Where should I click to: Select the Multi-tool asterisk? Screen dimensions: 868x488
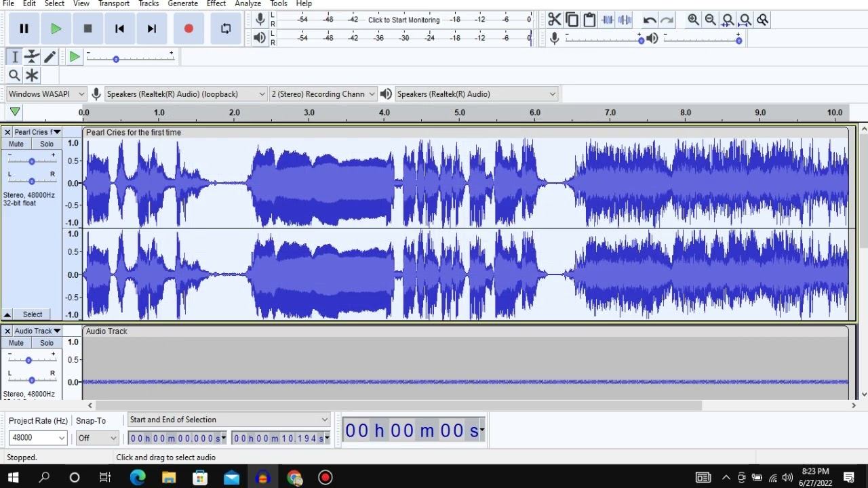[x=32, y=75]
